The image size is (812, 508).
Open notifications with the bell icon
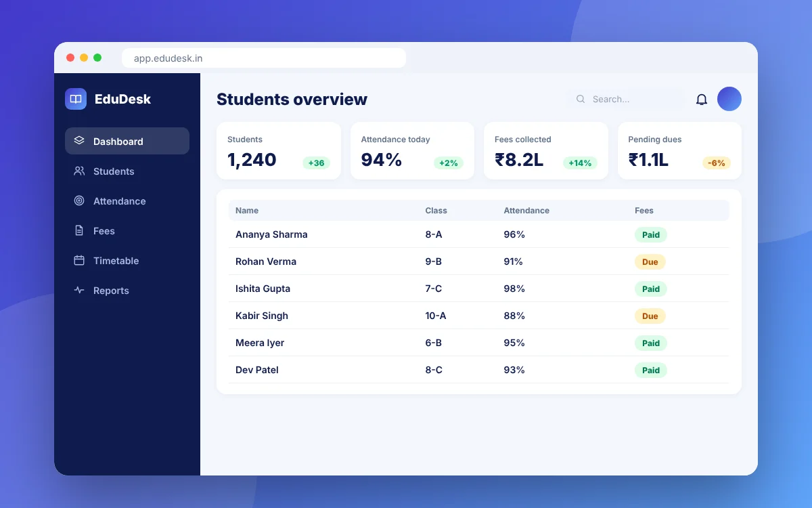tap(702, 100)
